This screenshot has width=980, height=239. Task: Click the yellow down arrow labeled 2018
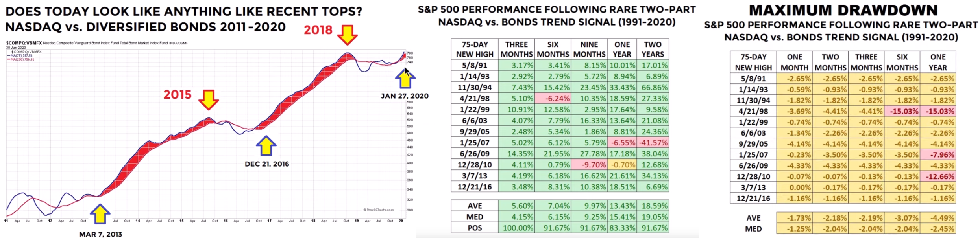(348, 35)
